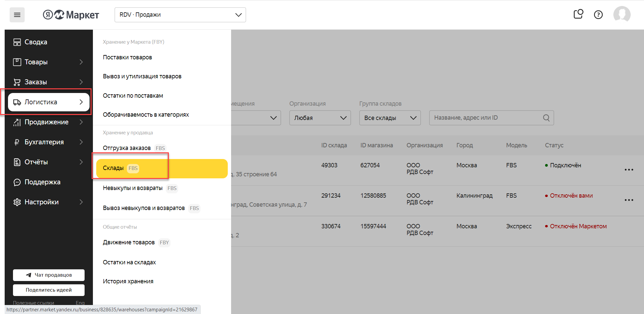Click the search magnifier icon

point(546,118)
